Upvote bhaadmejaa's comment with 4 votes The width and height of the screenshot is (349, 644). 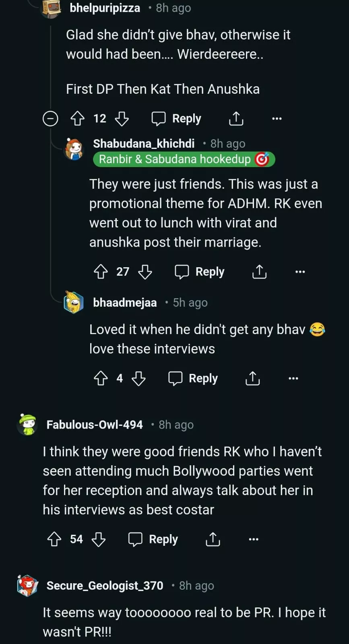(x=101, y=378)
